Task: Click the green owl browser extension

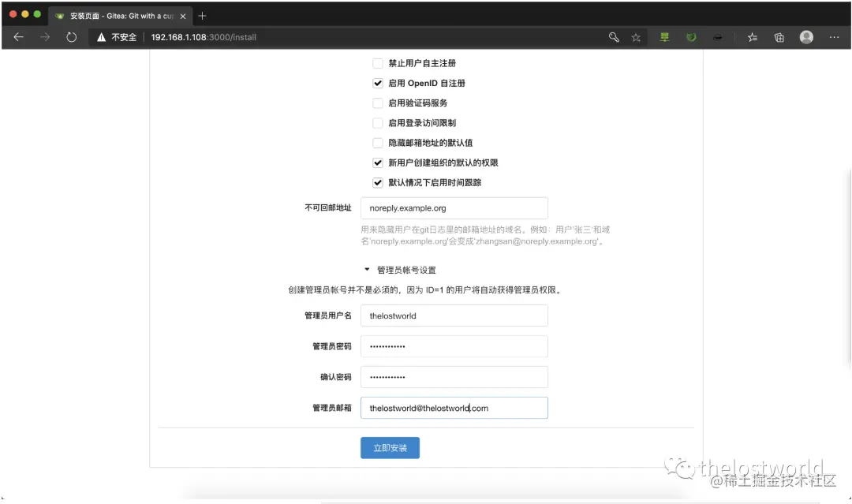Action: click(691, 36)
